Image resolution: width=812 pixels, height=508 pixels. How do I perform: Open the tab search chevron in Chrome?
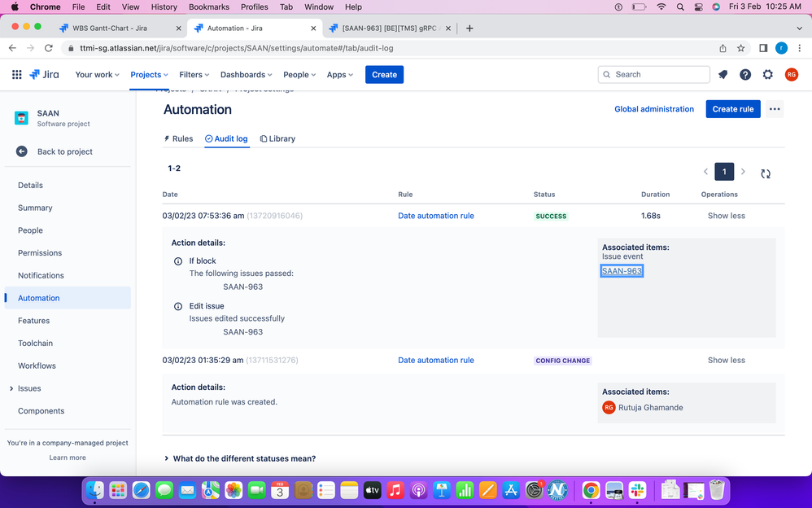[799, 28]
